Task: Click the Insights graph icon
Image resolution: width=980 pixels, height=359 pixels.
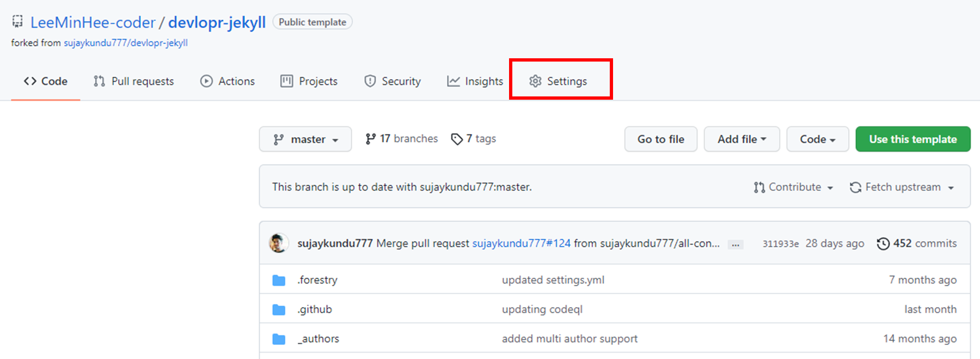Action: [453, 81]
